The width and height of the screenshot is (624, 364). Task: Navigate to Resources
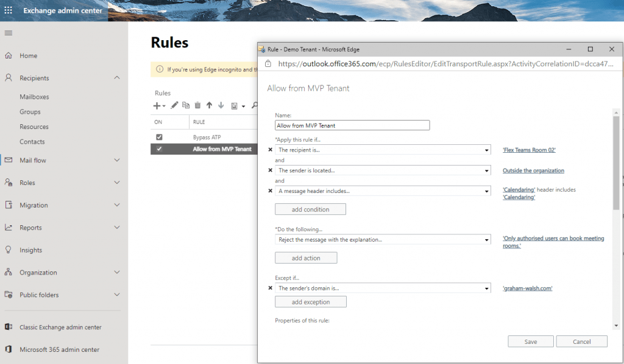pyautogui.click(x=34, y=127)
